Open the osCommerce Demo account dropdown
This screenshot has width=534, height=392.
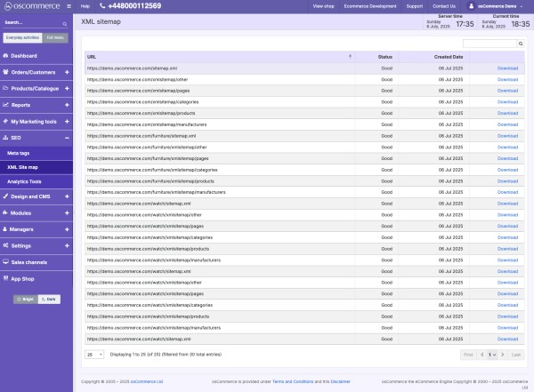(x=497, y=6)
